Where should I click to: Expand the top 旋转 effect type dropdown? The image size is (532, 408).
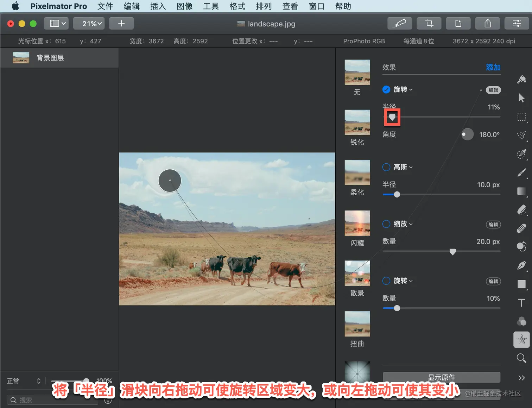403,89
